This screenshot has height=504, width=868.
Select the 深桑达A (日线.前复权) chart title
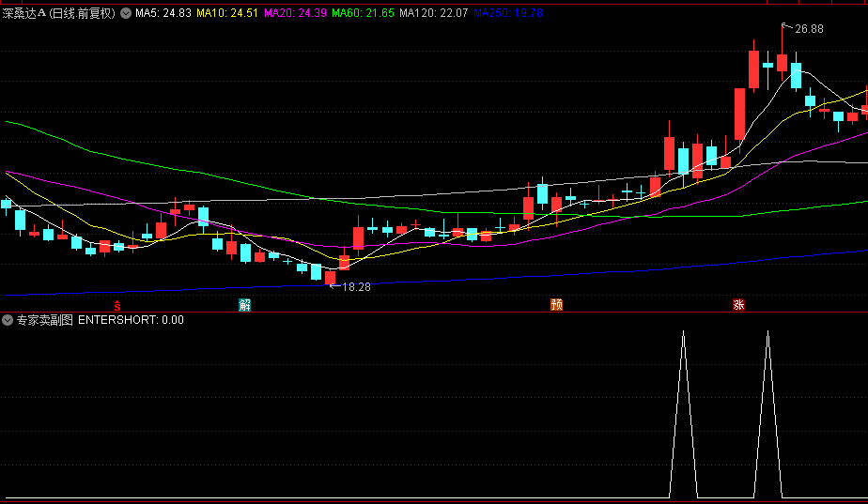click(x=58, y=13)
